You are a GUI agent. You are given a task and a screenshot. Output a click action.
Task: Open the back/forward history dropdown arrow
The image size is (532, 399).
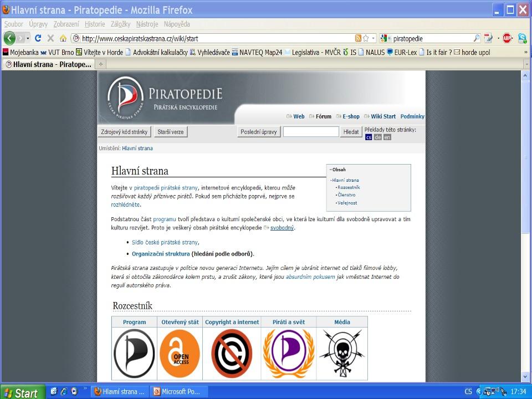[x=28, y=38]
